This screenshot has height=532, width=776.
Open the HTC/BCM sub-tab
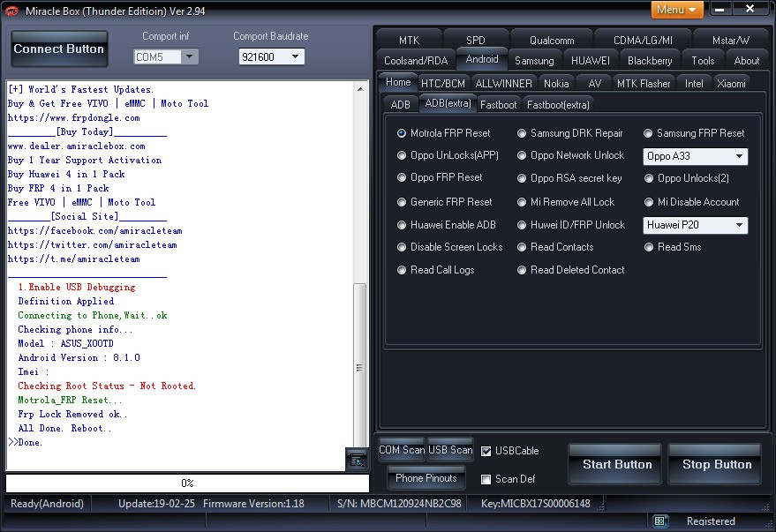coord(442,84)
